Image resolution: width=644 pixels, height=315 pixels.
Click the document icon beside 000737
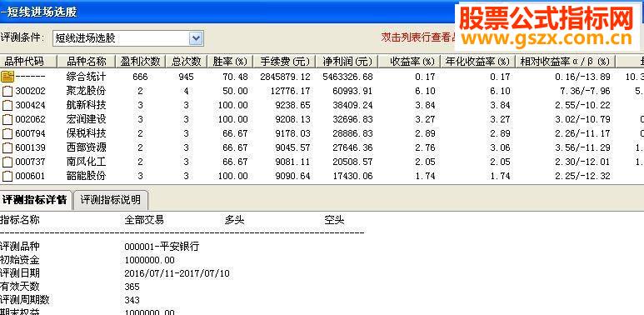7,162
